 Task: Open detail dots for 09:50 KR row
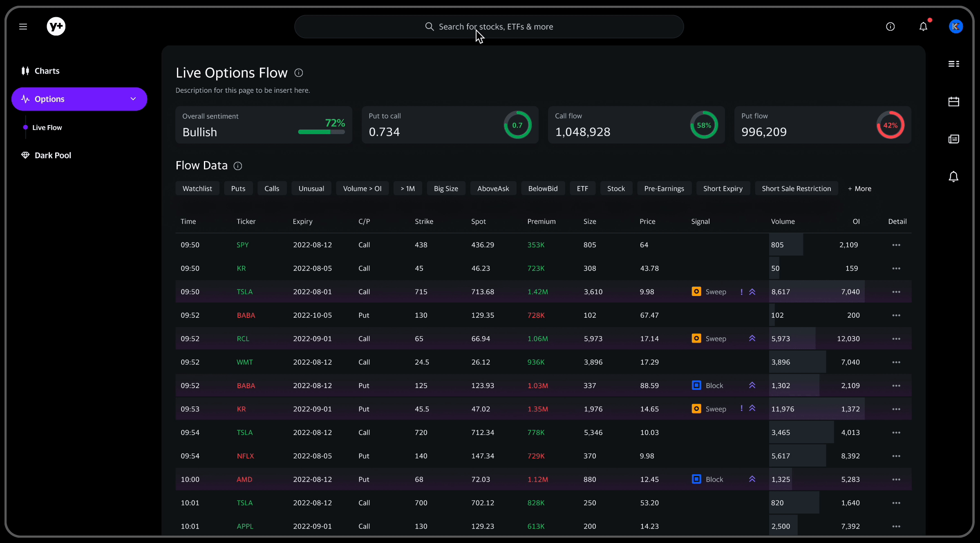896,268
